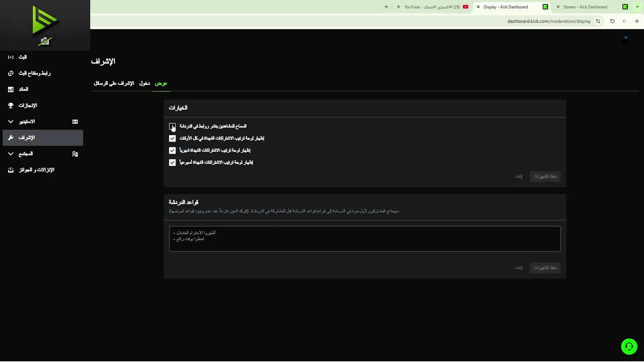
Task: Click the camera-off icon under the logo
Action: [45, 42]
